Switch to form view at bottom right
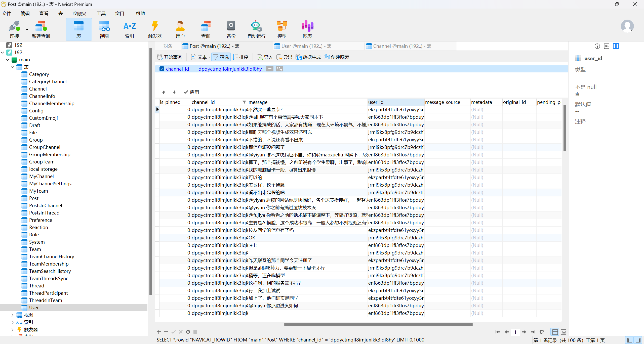The height and width of the screenshot is (344, 644). pos(563,332)
